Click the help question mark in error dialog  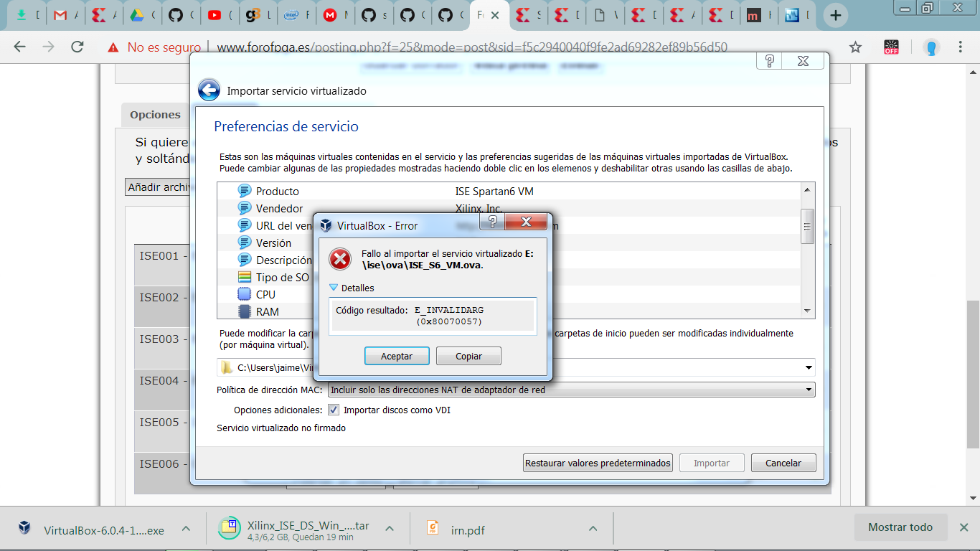(494, 222)
